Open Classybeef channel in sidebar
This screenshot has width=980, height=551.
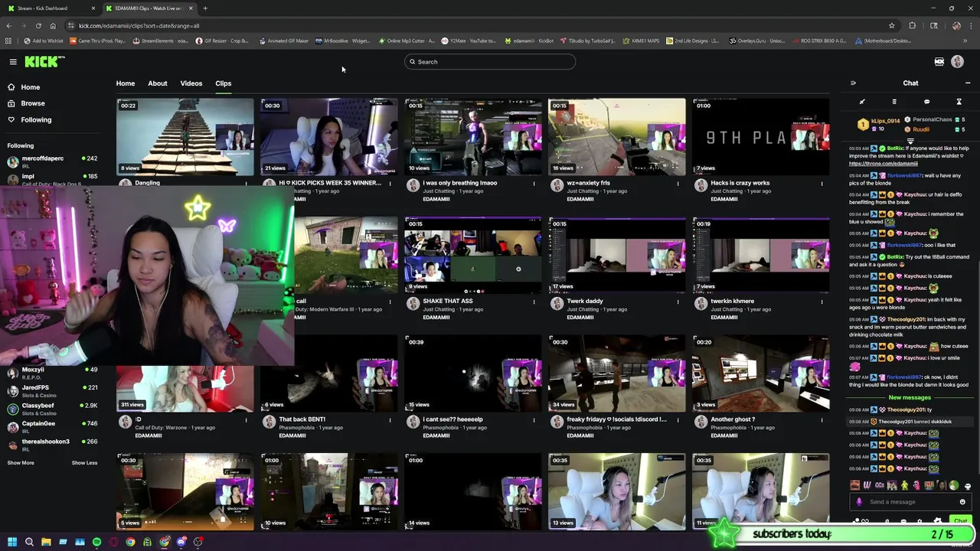[52, 409]
